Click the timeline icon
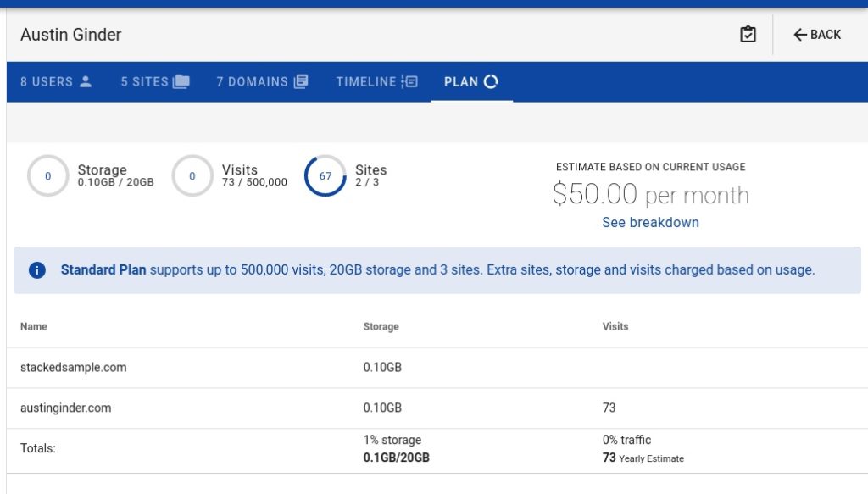Image resolution: width=868 pixels, height=494 pixels. 409,82
